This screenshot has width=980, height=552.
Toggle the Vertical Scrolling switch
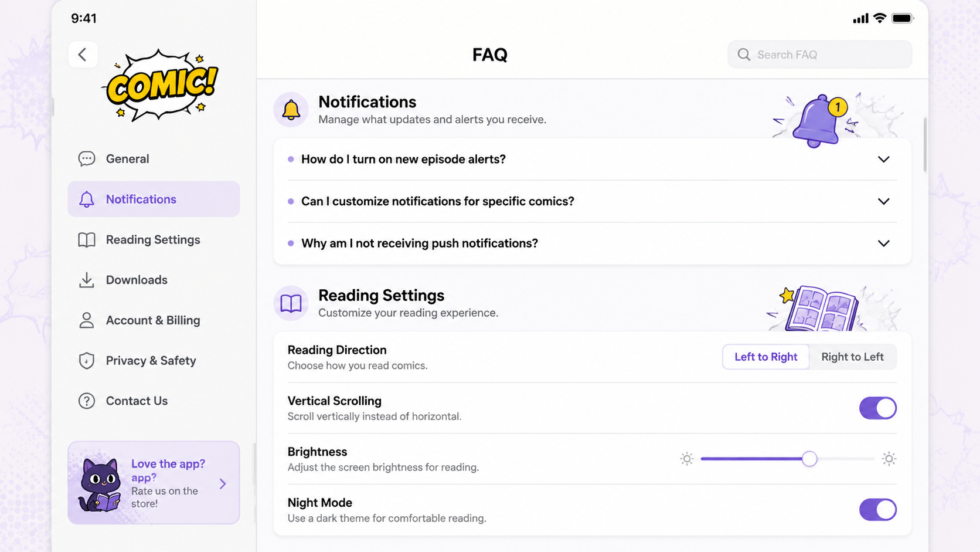click(x=877, y=408)
